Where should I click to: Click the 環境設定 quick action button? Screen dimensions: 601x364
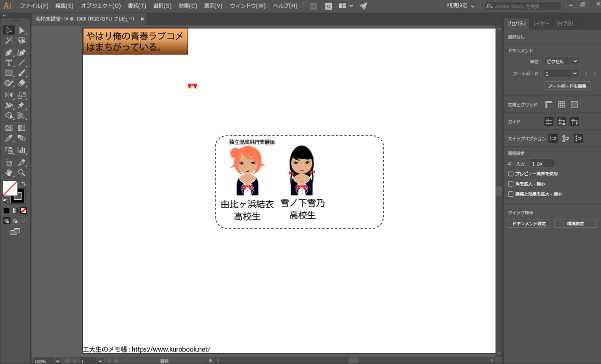(575, 223)
